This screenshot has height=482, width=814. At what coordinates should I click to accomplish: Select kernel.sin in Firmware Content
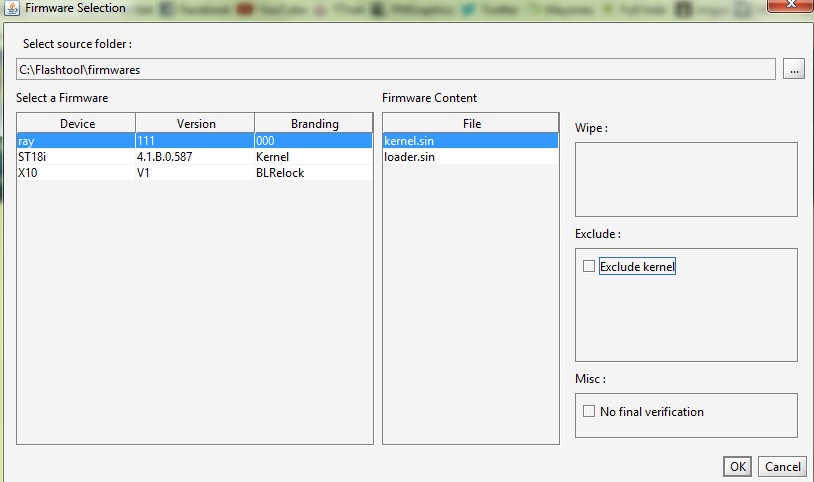470,141
